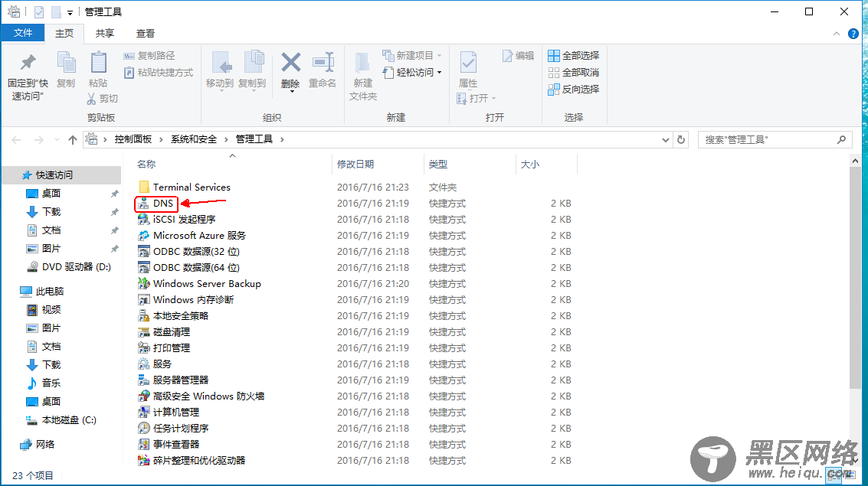
Task: Click Select none (全部取消)
Action: pyautogui.click(x=574, y=73)
